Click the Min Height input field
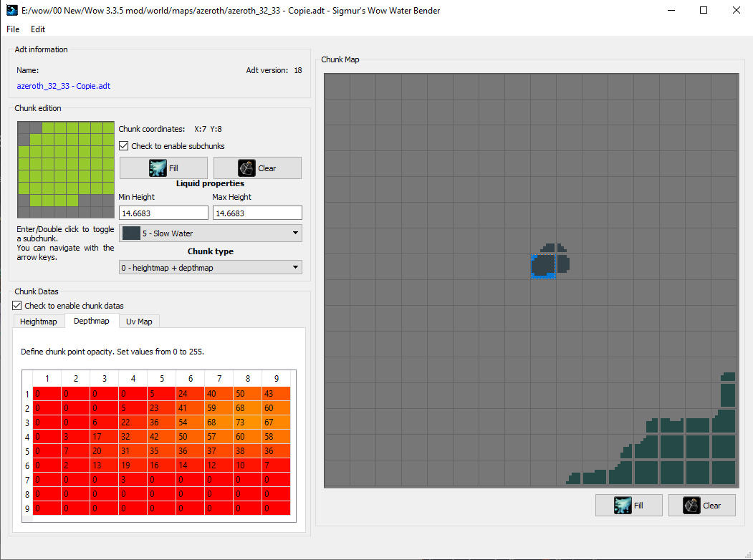 tap(163, 213)
